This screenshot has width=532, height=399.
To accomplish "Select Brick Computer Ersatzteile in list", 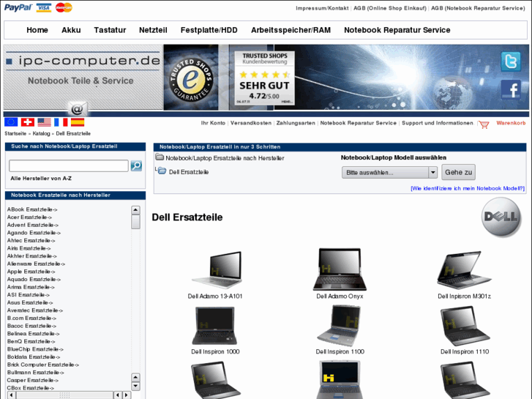I will (x=42, y=365).
